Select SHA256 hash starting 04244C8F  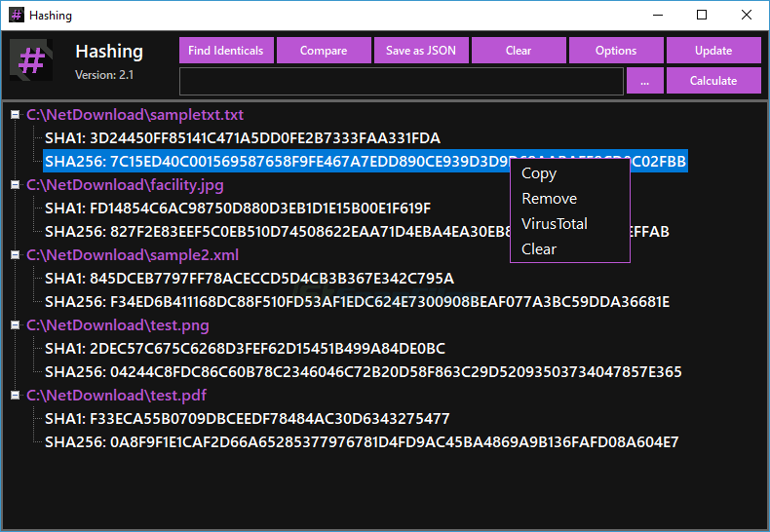(363, 372)
